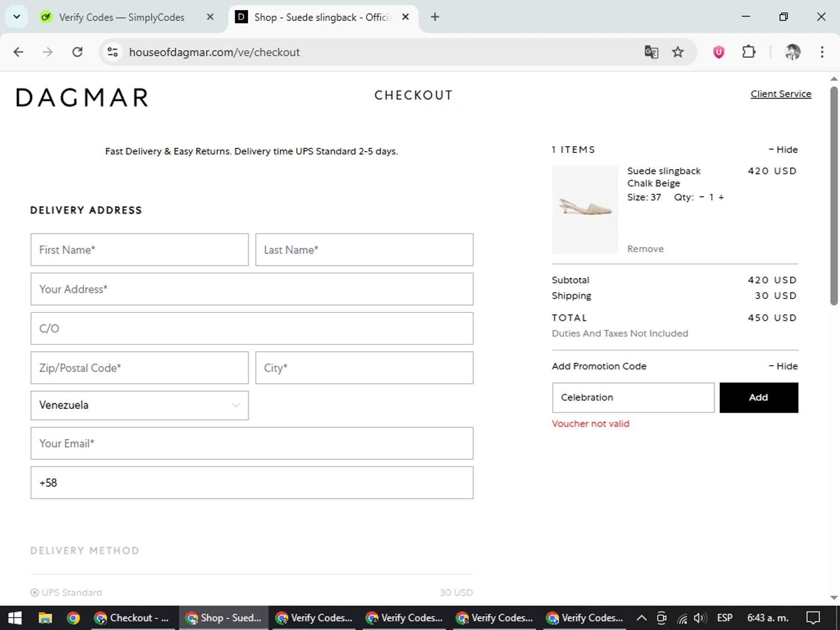Open the extensions puzzle icon
The image size is (840, 630).
tap(749, 52)
